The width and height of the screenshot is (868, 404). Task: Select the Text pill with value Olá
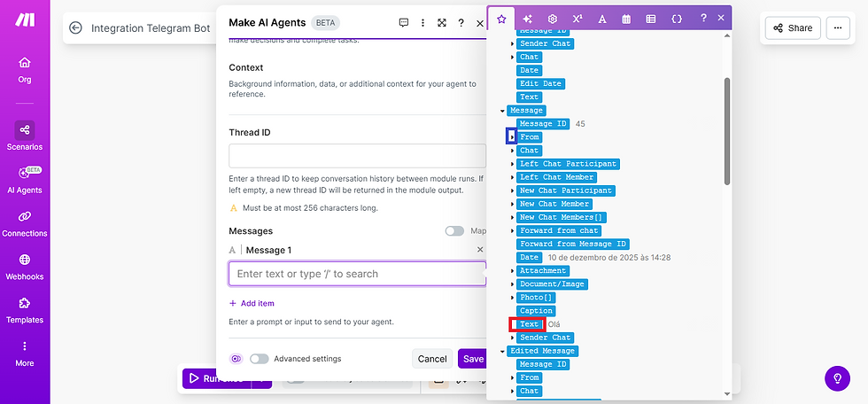[530, 323]
